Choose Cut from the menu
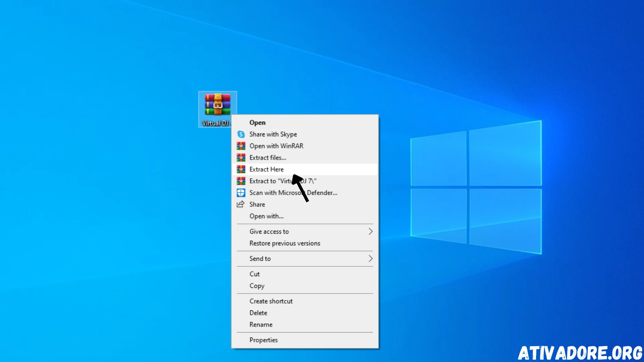 click(305, 274)
